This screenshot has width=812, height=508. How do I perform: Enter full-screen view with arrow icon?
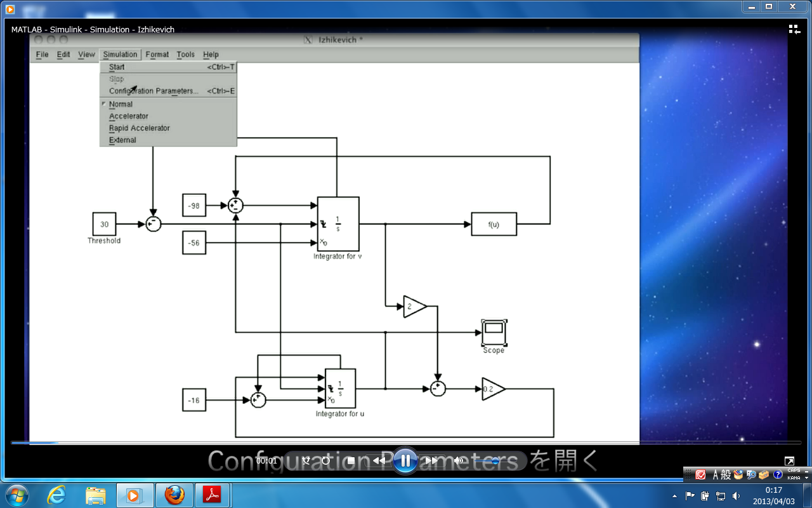pos(789,461)
